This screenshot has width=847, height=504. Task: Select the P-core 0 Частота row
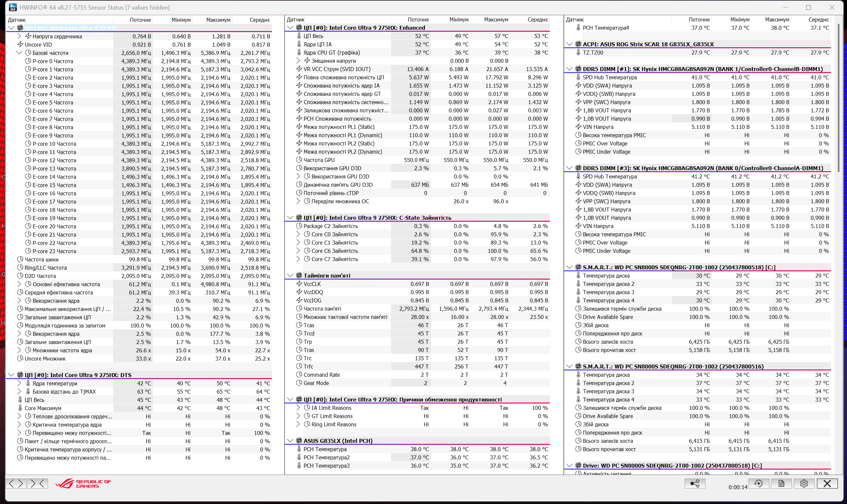pos(53,61)
